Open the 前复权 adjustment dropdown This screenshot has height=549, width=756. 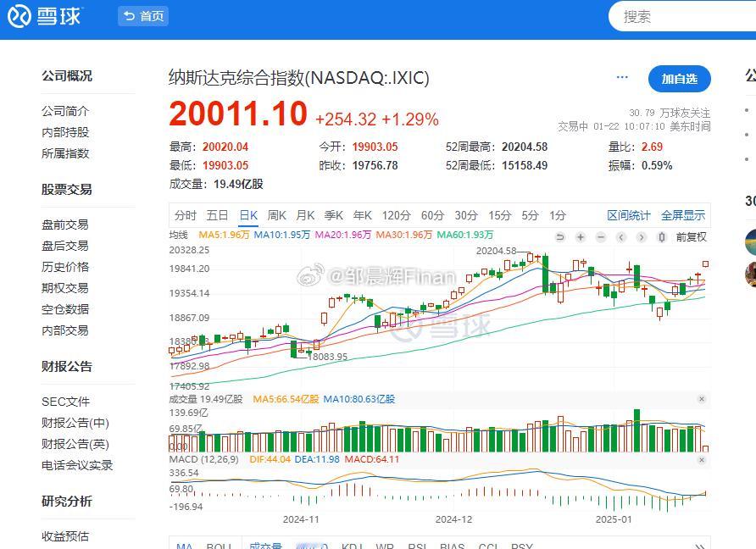coord(691,237)
